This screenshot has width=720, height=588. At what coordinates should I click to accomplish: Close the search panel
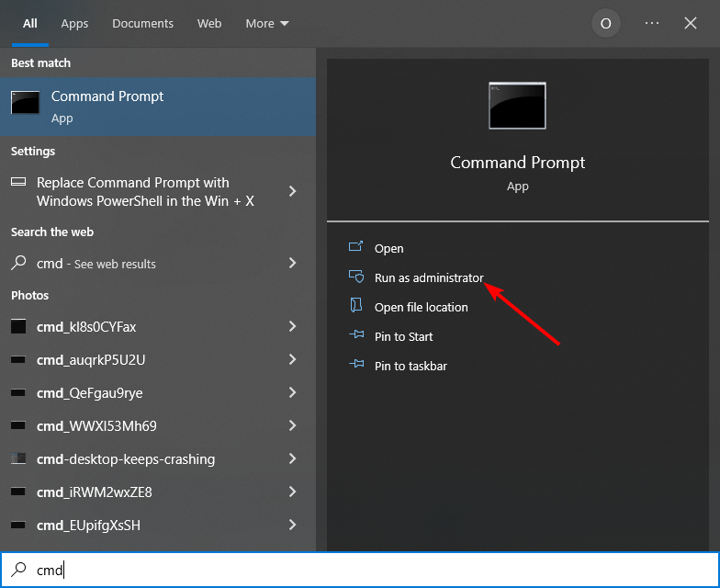[691, 24]
